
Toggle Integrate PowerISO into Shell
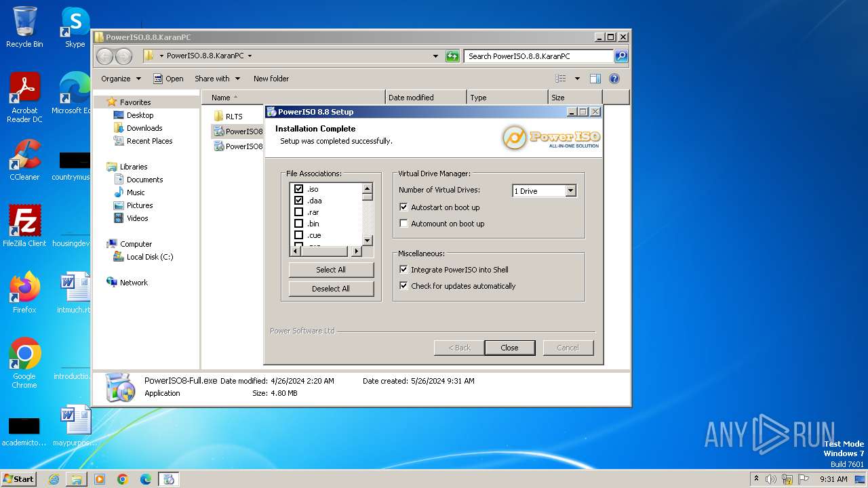click(x=403, y=270)
